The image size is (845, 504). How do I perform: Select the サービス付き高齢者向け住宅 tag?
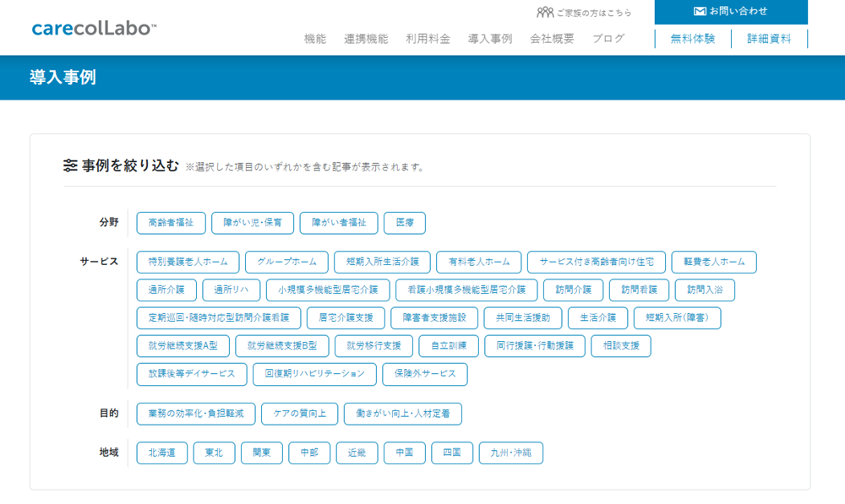tap(597, 263)
